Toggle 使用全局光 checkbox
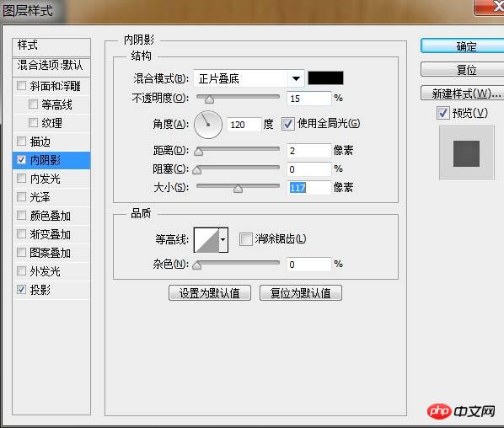504x428 pixels. click(x=287, y=124)
